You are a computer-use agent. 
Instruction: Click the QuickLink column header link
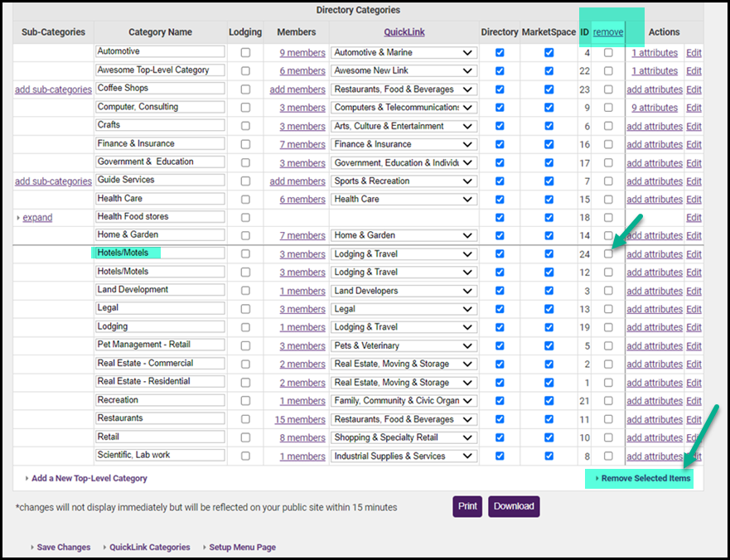(x=404, y=32)
